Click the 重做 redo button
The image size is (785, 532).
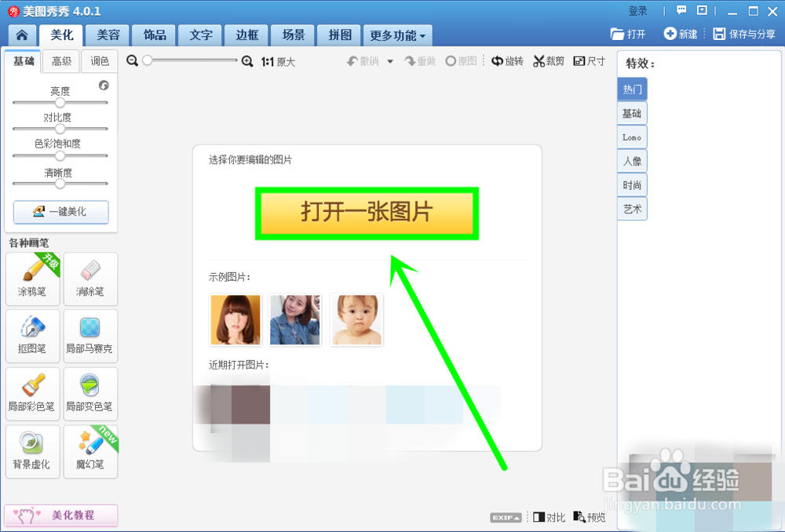click(x=421, y=61)
